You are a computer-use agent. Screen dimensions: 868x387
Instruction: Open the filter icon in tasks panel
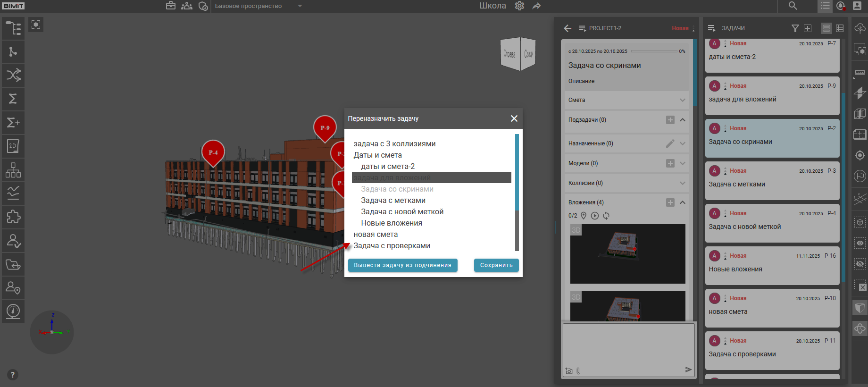coord(795,28)
